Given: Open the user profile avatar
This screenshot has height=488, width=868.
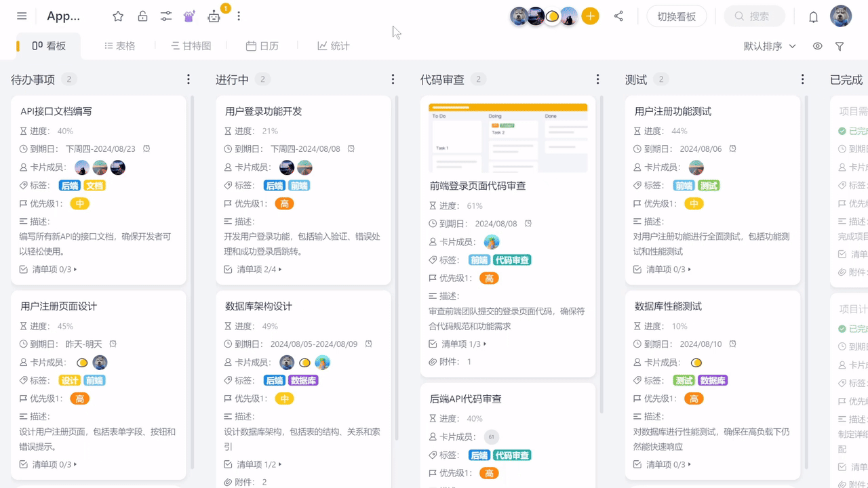Looking at the screenshot, I should 841,16.
